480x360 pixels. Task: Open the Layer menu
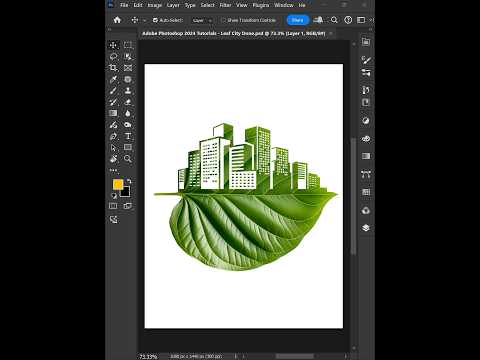click(173, 5)
